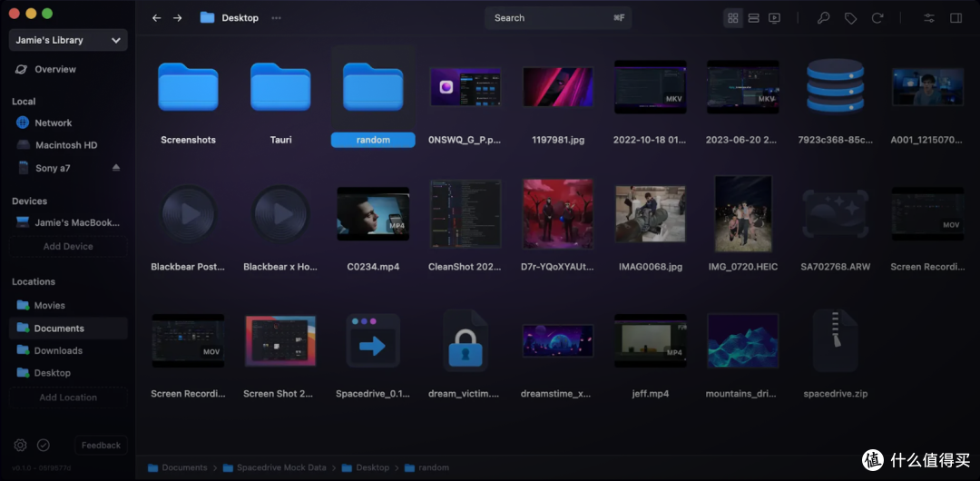Select the D7r-YQoXYAUt image

click(x=558, y=214)
